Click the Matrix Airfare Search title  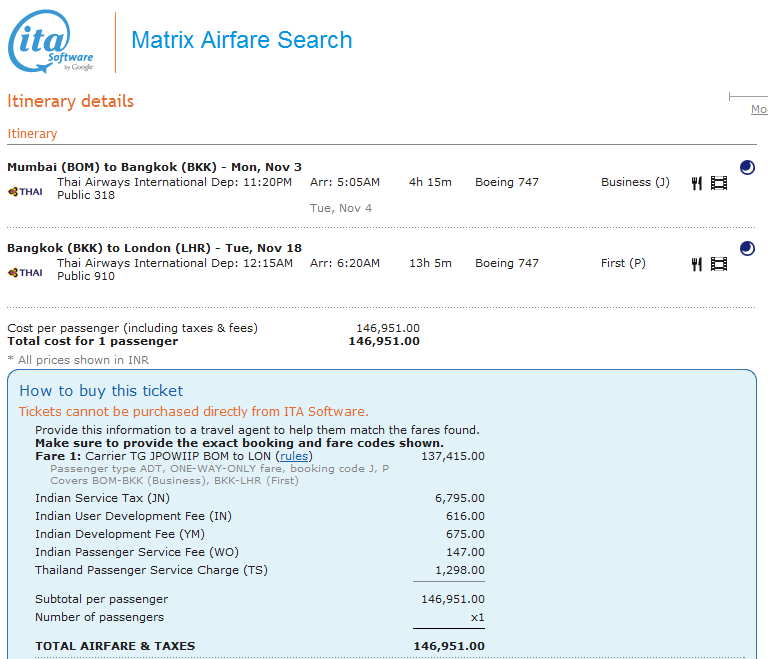(242, 41)
